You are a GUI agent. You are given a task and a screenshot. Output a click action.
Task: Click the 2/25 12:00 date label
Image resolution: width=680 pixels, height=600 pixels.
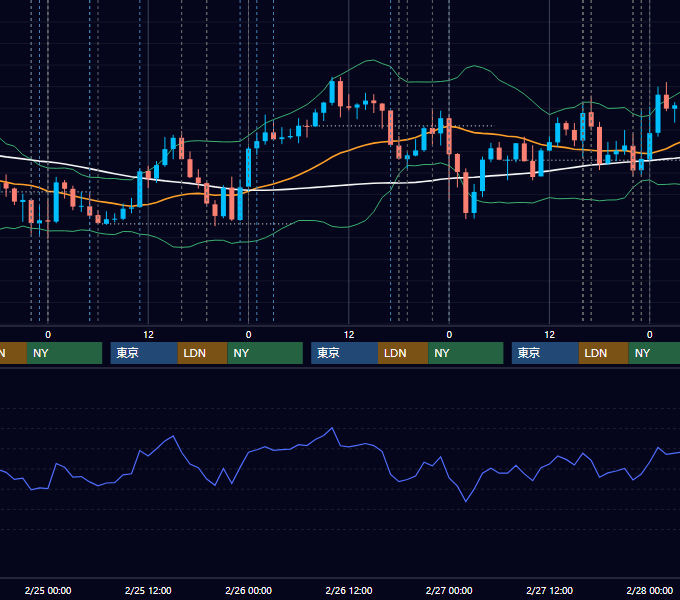click(148, 590)
